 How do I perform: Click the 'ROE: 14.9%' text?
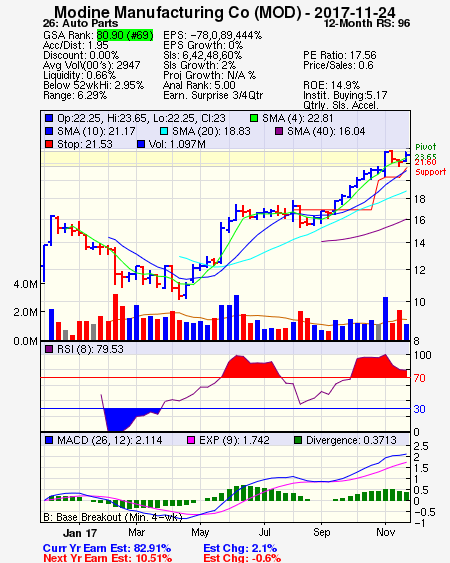click(x=331, y=85)
